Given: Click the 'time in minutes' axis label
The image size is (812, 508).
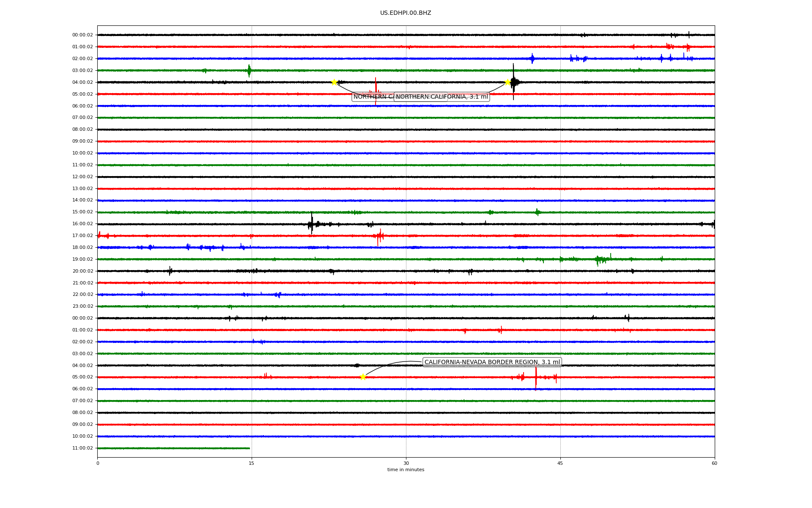Looking at the screenshot, I should point(406,470).
